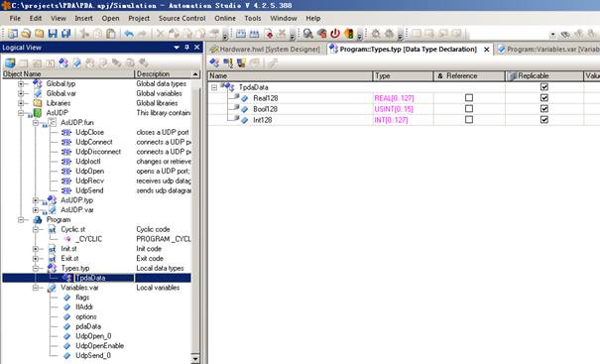Uncheck Replicable for the Int128 member
Image resolution: width=600 pixels, height=364 pixels.
(544, 120)
